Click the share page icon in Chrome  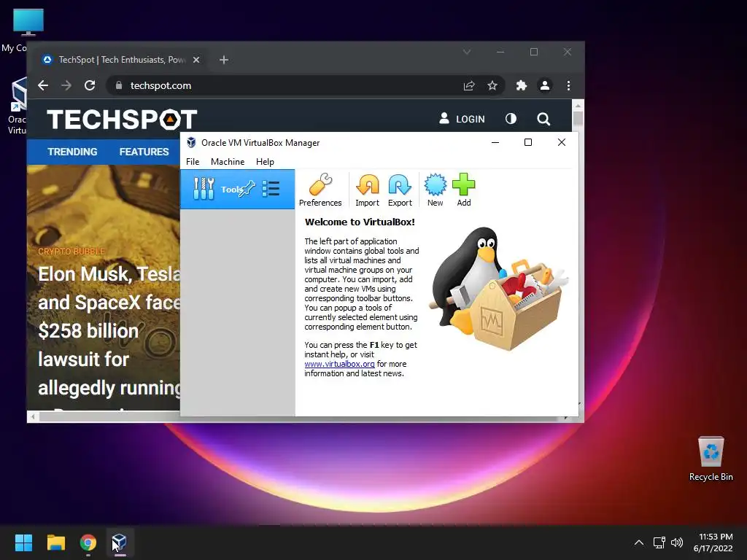(469, 85)
